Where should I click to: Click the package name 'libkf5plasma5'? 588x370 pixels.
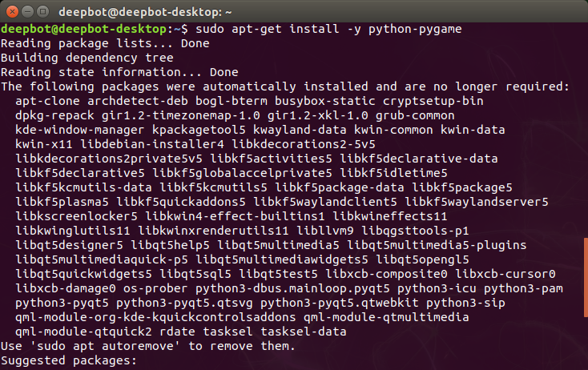pos(62,202)
